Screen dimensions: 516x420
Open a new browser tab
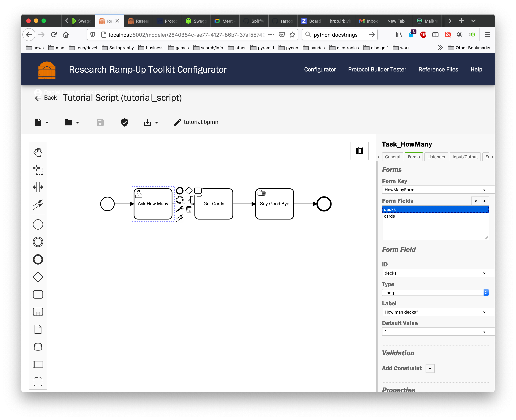point(461,21)
